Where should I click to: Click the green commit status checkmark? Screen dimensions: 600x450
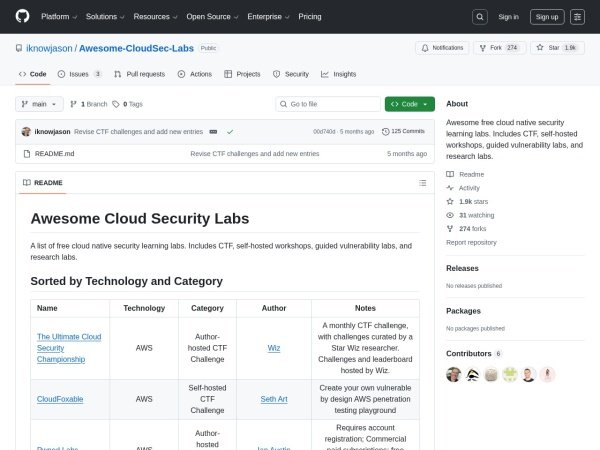click(x=230, y=132)
